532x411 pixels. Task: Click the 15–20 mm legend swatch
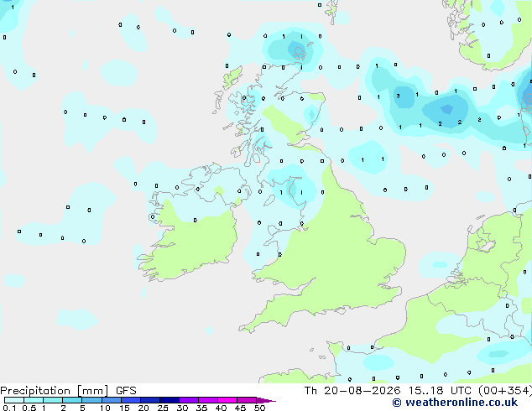pyautogui.click(x=131, y=400)
